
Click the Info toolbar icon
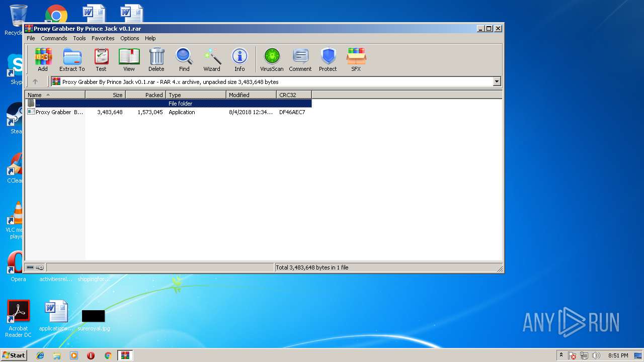[239, 59]
